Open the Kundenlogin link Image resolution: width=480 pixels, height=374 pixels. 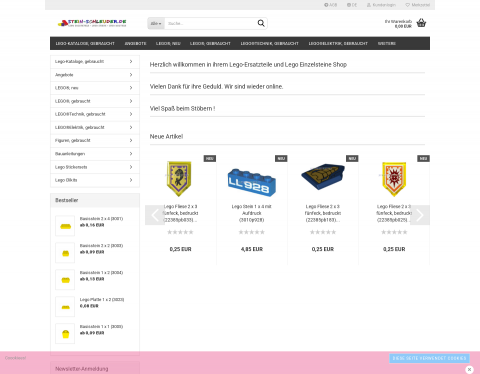coord(381,5)
